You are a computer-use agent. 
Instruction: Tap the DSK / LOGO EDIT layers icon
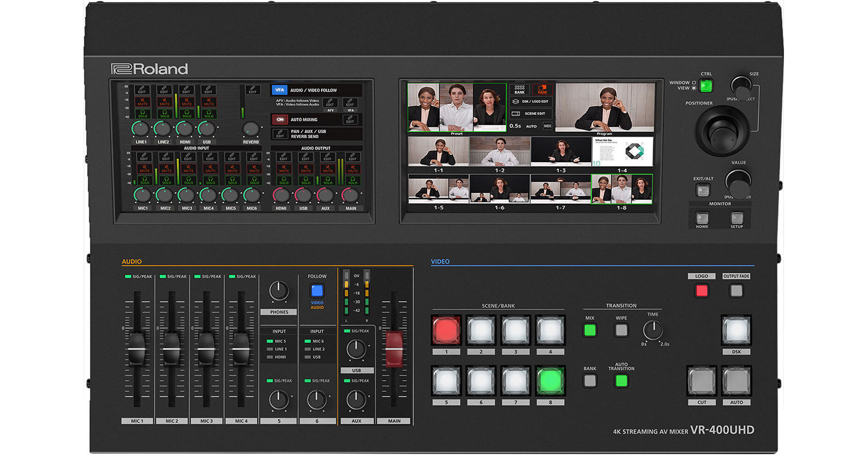(x=516, y=101)
